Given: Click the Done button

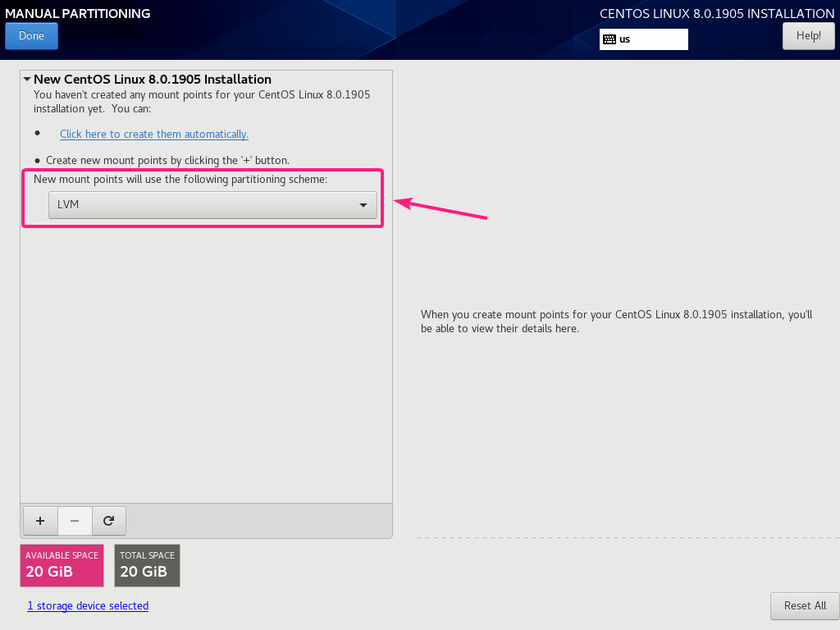Looking at the screenshot, I should pos(32,36).
